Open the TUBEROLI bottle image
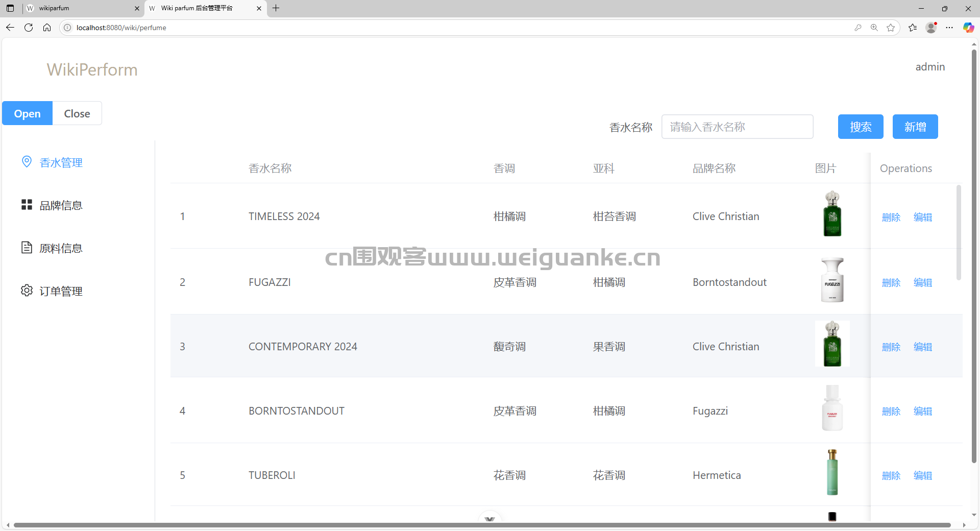This screenshot has height=531, width=980. [832, 472]
